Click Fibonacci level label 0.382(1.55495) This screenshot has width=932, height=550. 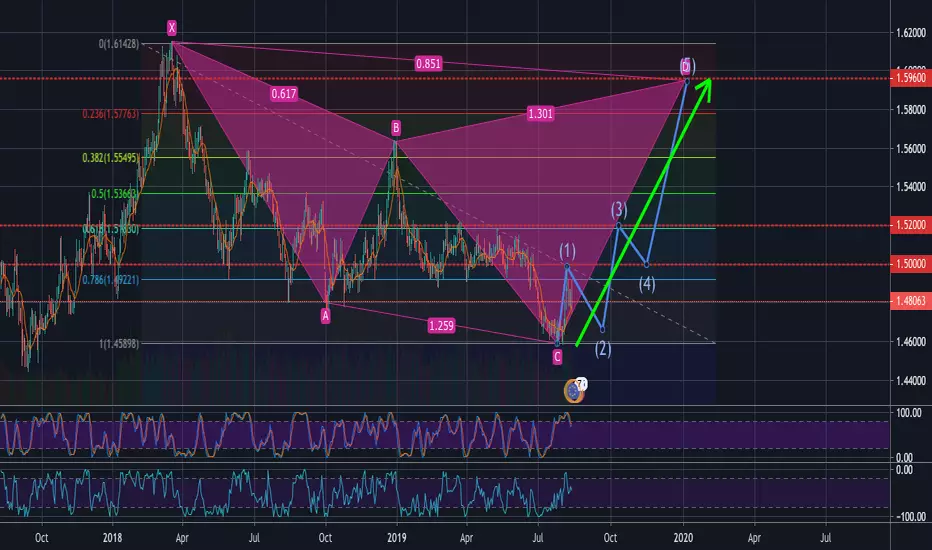pyautogui.click(x=111, y=158)
